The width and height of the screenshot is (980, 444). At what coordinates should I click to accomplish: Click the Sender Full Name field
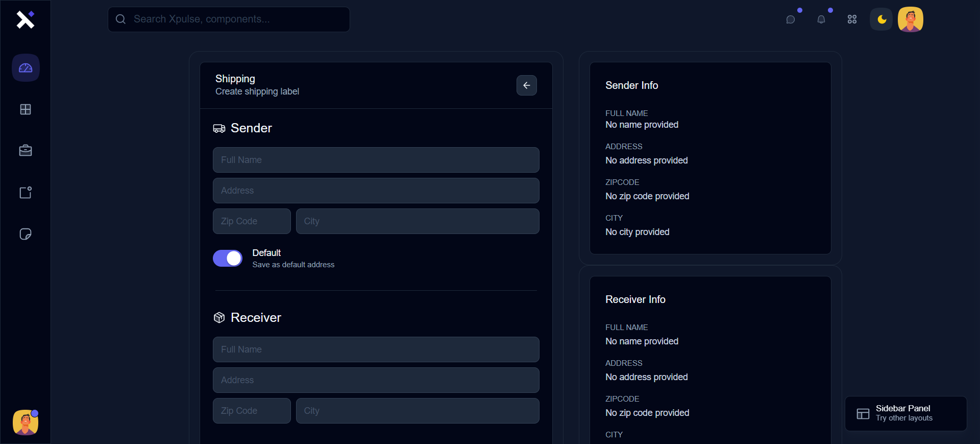(x=376, y=160)
